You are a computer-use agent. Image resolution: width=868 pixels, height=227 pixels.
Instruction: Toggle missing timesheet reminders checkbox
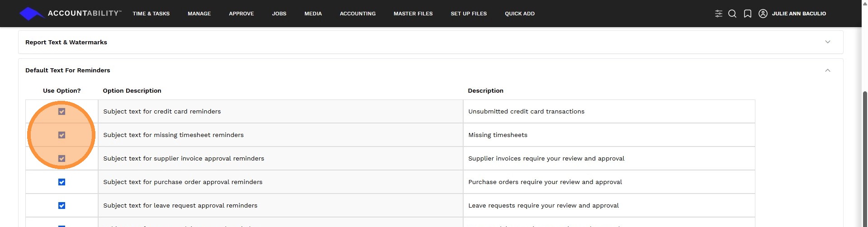62,135
